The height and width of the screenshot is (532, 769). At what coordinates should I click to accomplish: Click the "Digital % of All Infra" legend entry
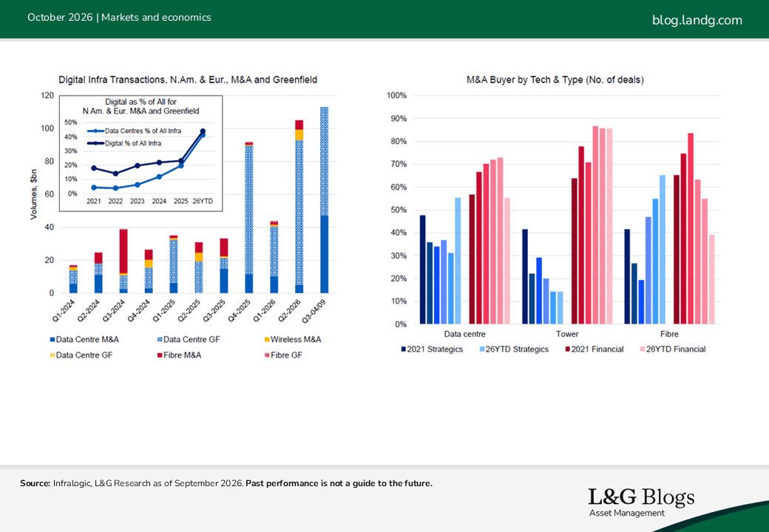click(x=124, y=143)
